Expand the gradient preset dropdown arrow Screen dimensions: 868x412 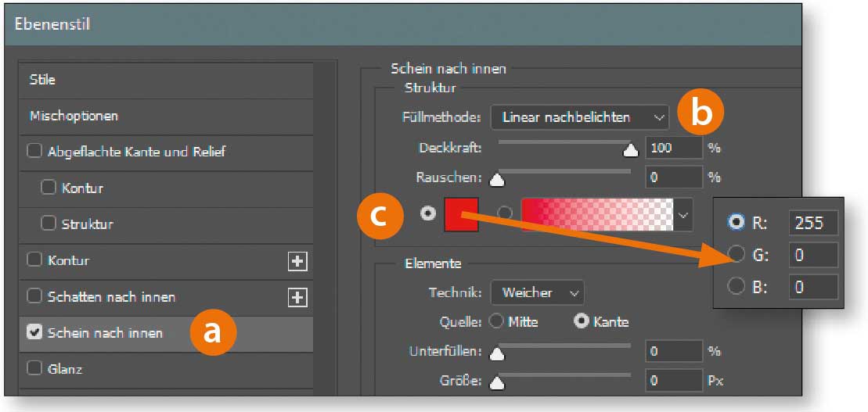click(x=684, y=214)
